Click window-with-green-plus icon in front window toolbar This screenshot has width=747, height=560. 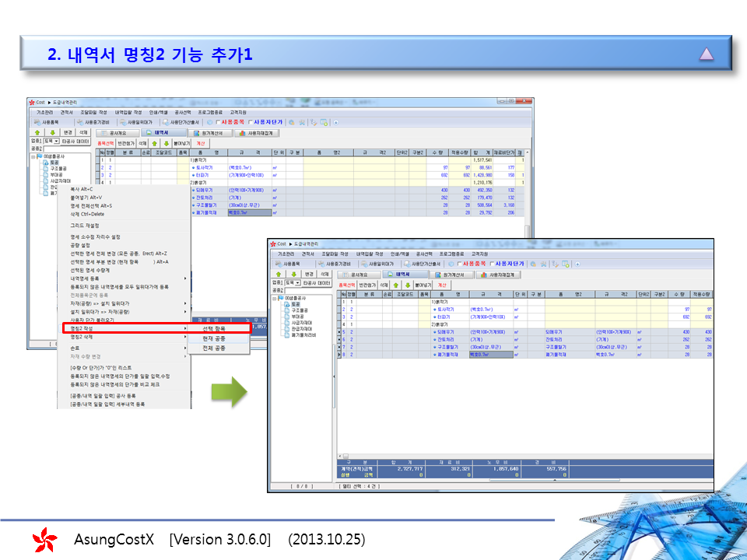click(566, 264)
